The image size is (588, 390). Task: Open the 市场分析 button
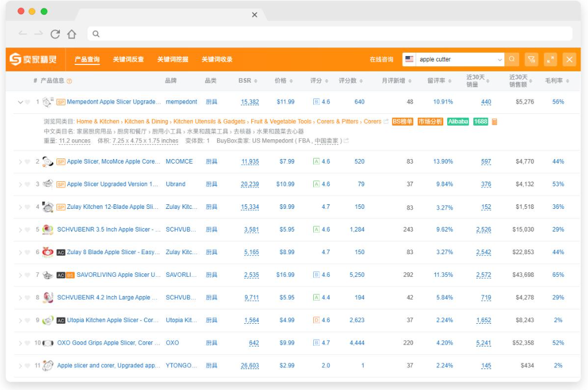point(430,122)
